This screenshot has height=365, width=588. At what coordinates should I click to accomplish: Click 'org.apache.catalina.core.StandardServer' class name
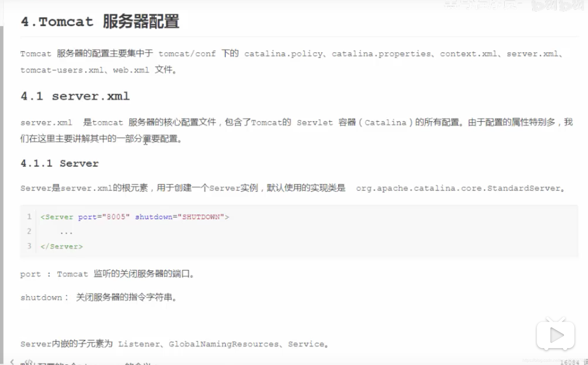(x=458, y=188)
